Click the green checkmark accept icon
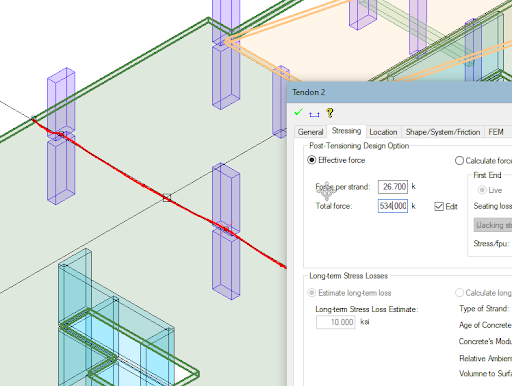The width and height of the screenshot is (512, 386). pyautogui.click(x=298, y=112)
